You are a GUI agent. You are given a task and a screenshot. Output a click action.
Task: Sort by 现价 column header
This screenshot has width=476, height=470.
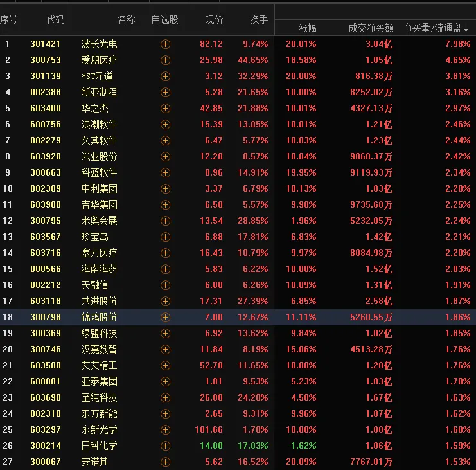214,19
